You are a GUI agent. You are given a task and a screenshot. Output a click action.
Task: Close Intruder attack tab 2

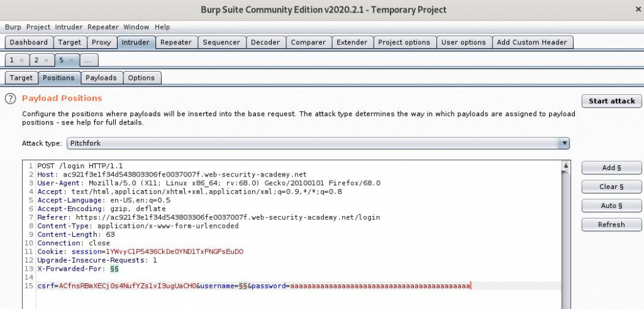coord(46,60)
